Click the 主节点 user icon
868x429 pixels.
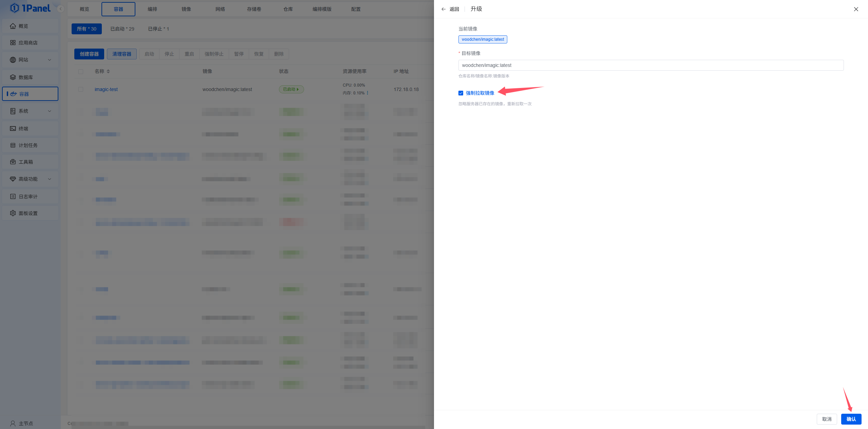pos(13,423)
